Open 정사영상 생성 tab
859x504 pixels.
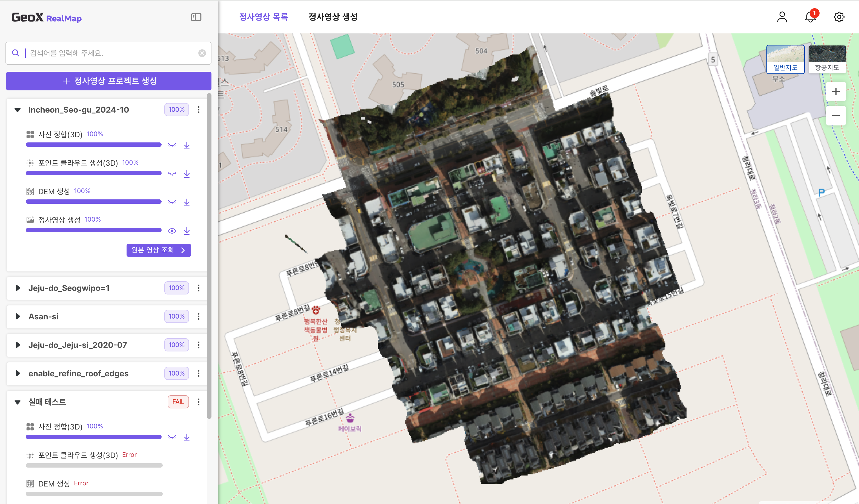click(333, 17)
